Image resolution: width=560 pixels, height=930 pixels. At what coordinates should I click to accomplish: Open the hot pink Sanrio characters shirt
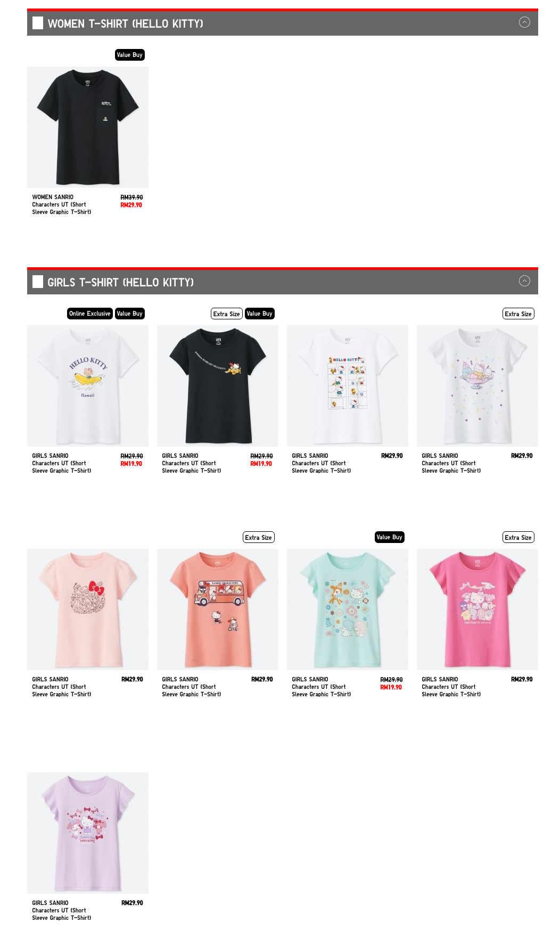coord(477,610)
